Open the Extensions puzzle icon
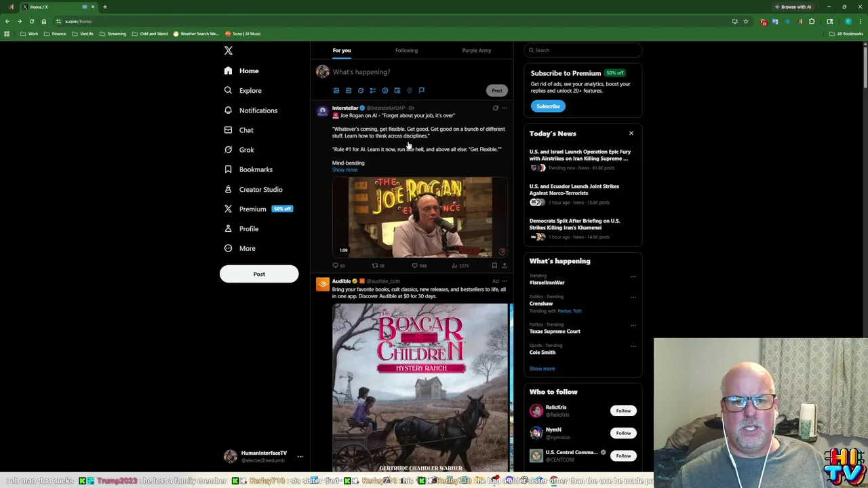Viewport: 868px width, 488px height. 812,22
